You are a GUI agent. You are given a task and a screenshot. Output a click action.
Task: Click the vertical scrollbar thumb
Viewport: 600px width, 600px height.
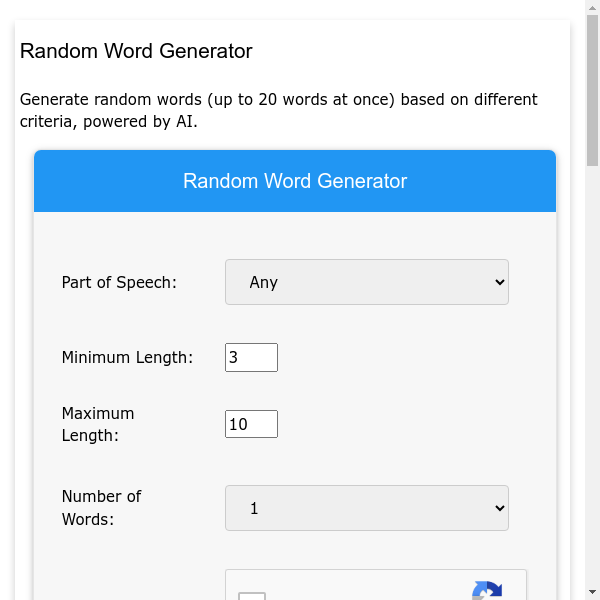pyautogui.click(x=592, y=90)
